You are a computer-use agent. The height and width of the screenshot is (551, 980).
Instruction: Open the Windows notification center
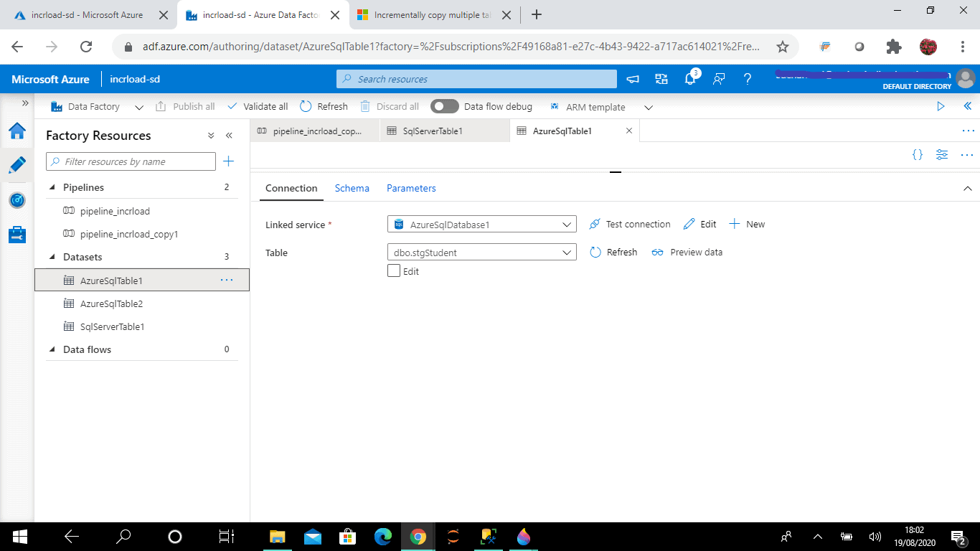point(958,536)
